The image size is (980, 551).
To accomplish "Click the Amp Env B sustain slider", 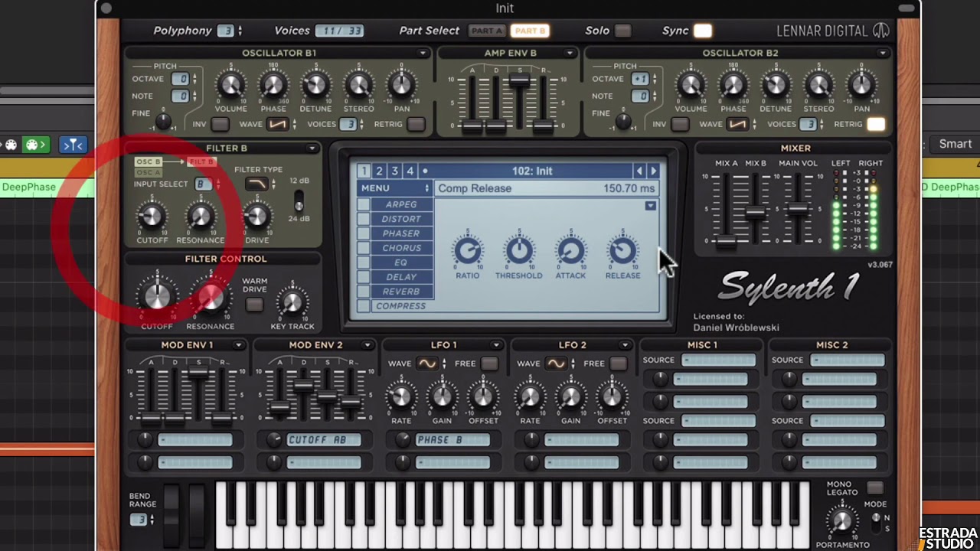I will click(521, 80).
